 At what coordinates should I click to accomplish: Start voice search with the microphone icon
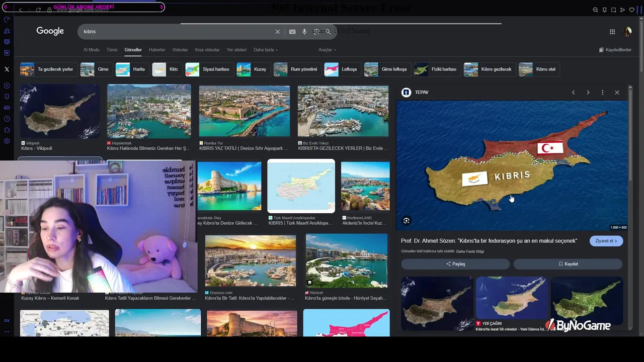[304, 32]
